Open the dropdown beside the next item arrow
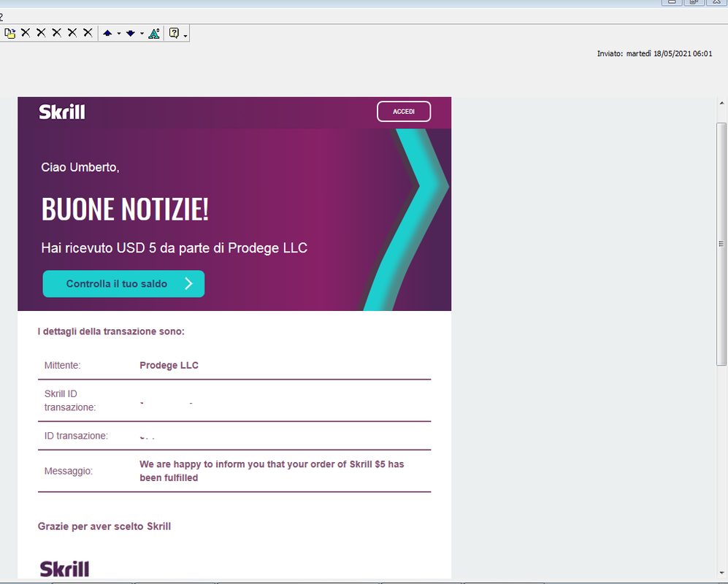 point(142,34)
